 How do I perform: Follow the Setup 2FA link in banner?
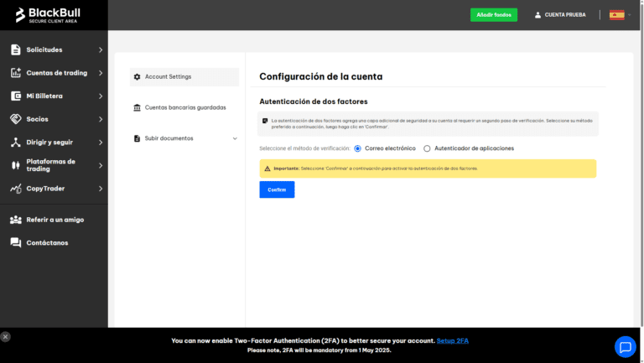[452, 341]
